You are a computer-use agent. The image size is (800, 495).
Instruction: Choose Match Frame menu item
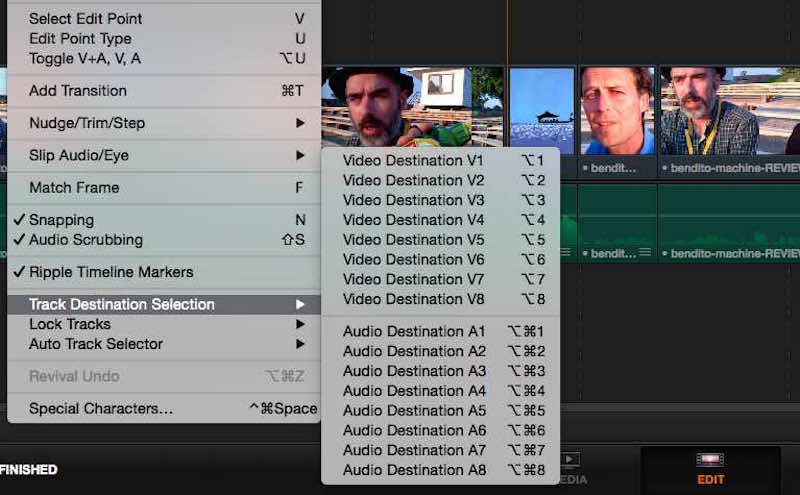(x=164, y=187)
